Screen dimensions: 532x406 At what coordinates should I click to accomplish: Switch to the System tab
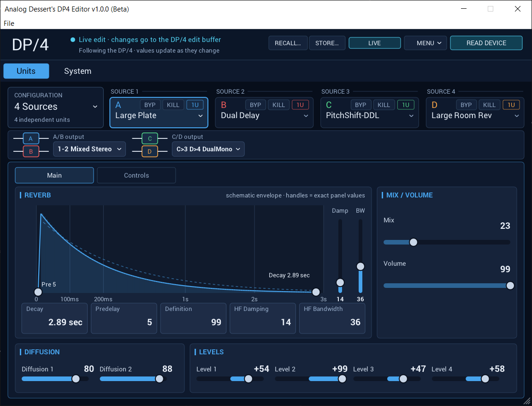click(x=78, y=71)
